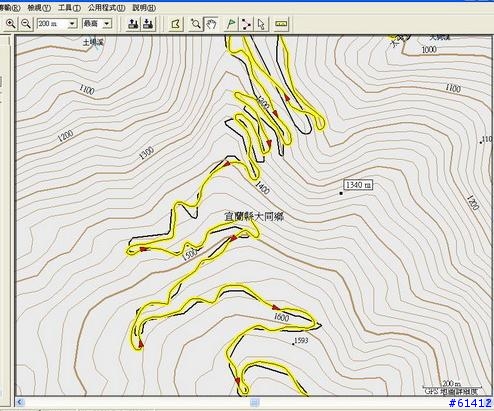494x411 pixels.
Task: Click the horizontal scrollbar left arrow
Action: coord(20,402)
